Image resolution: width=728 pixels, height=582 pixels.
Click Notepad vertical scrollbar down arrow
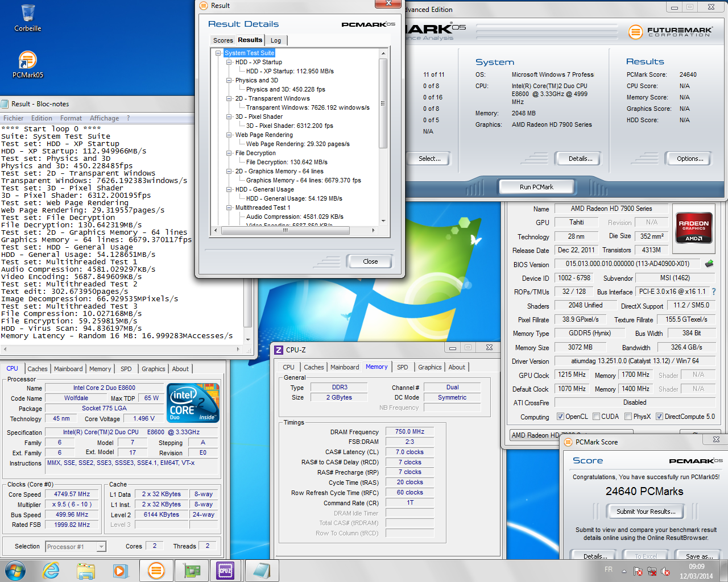tap(248, 339)
